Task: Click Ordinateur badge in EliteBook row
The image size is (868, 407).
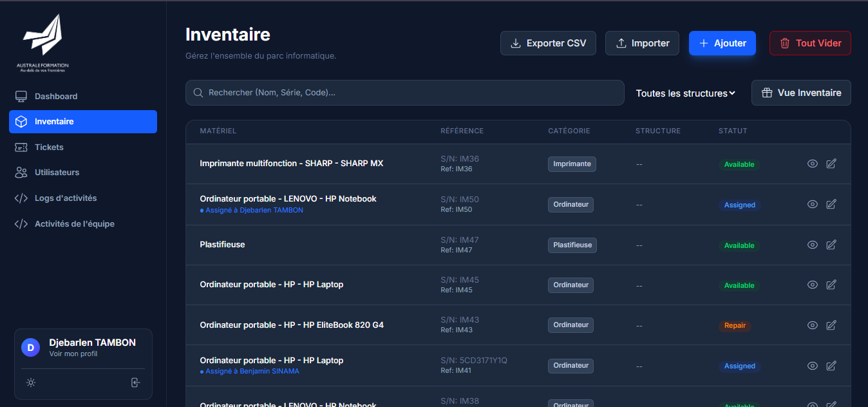Action: [571, 325]
